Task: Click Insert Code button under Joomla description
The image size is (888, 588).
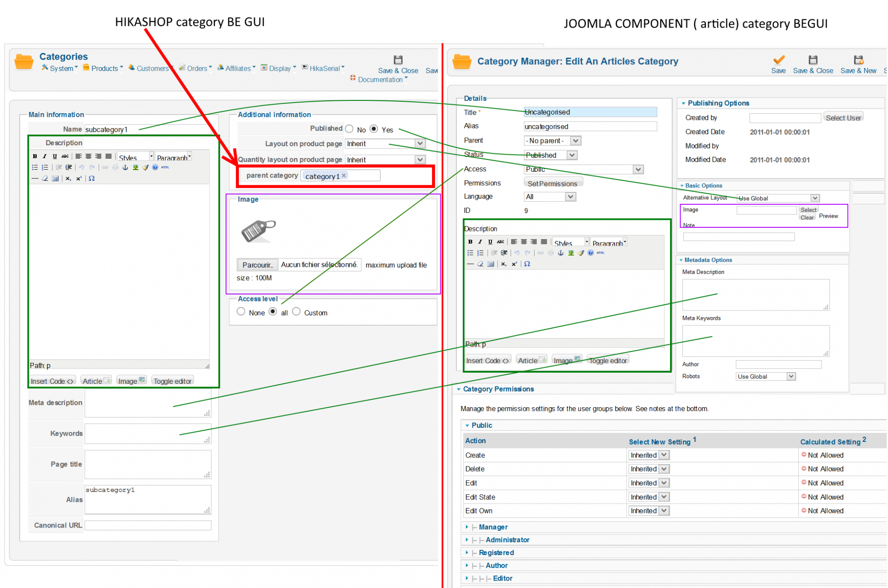Action: (x=487, y=361)
